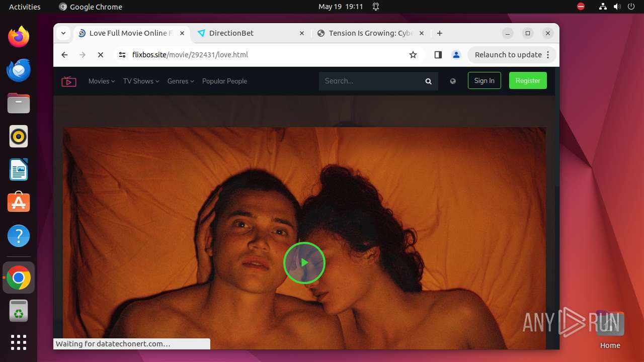The image size is (644, 362).
Task: Go forward with the arrow button
Action: tap(83, 55)
